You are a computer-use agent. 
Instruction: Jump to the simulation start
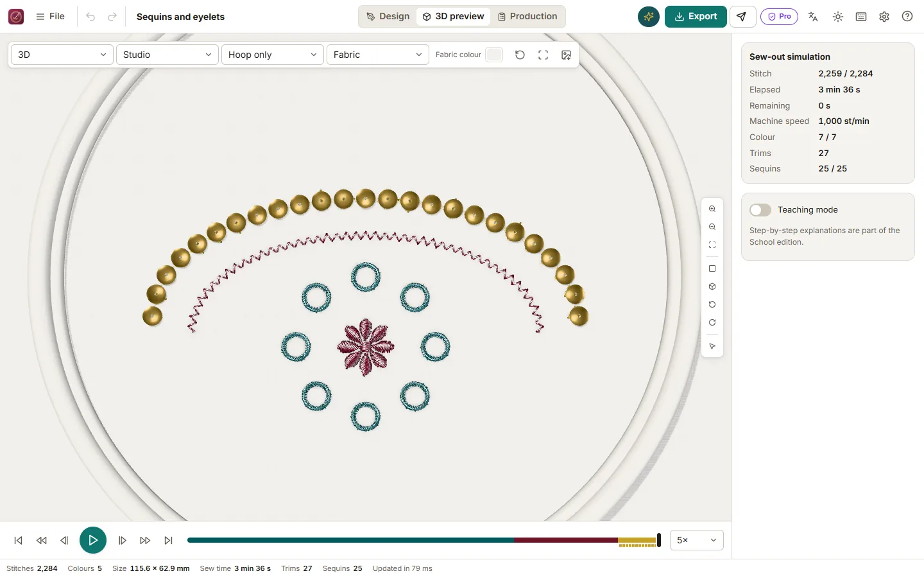(x=19, y=540)
